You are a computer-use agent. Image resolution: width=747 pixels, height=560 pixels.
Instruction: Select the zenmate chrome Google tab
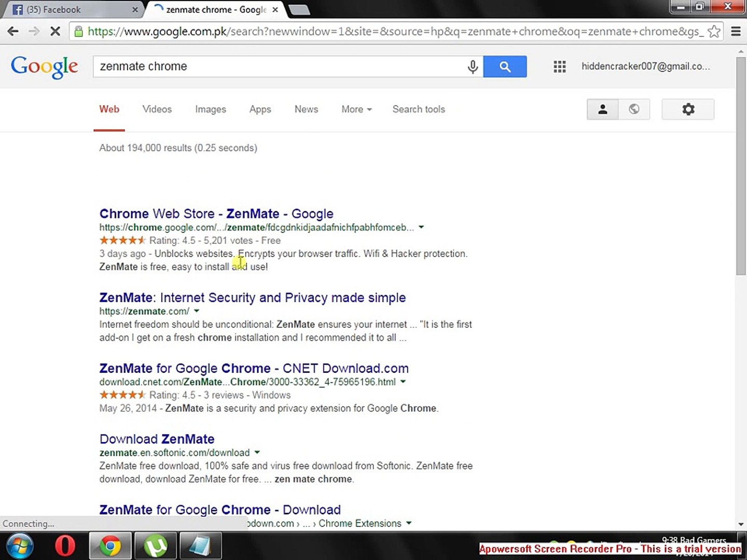coord(215,9)
